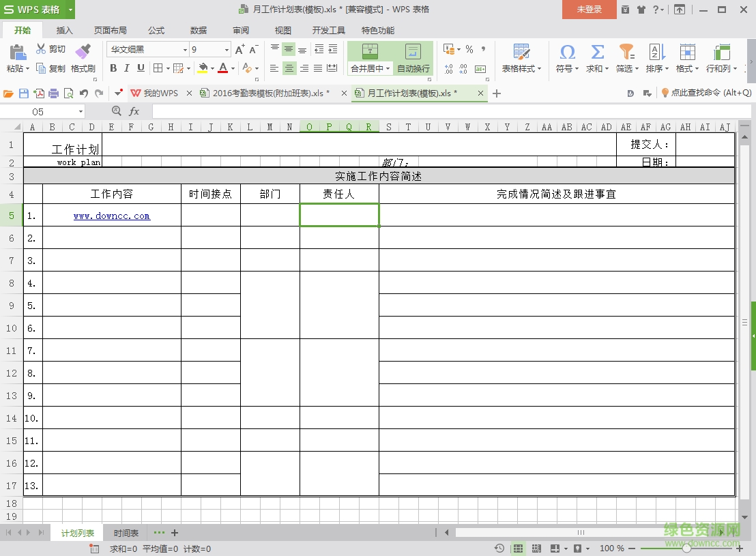756x556 pixels.
Task: Click the export to PDF icon
Action: coord(39,93)
